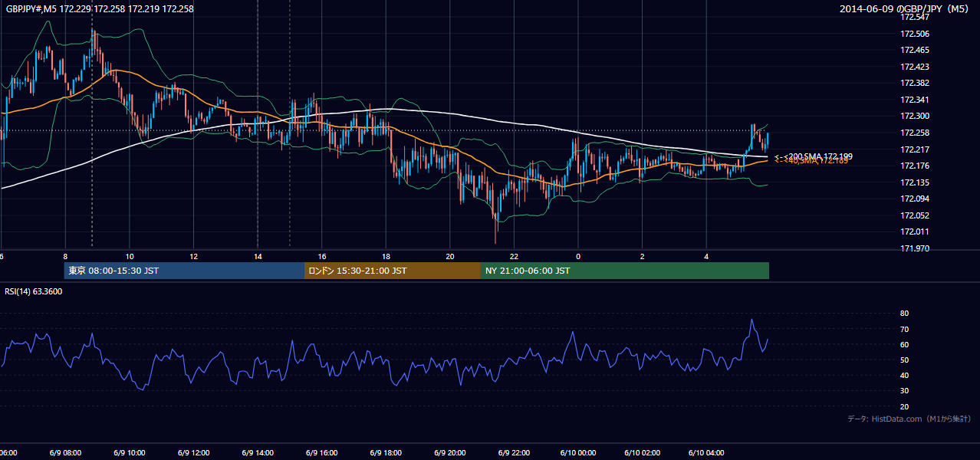Select the 東京 08:00-15:30 JST session bar

click(x=184, y=271)
